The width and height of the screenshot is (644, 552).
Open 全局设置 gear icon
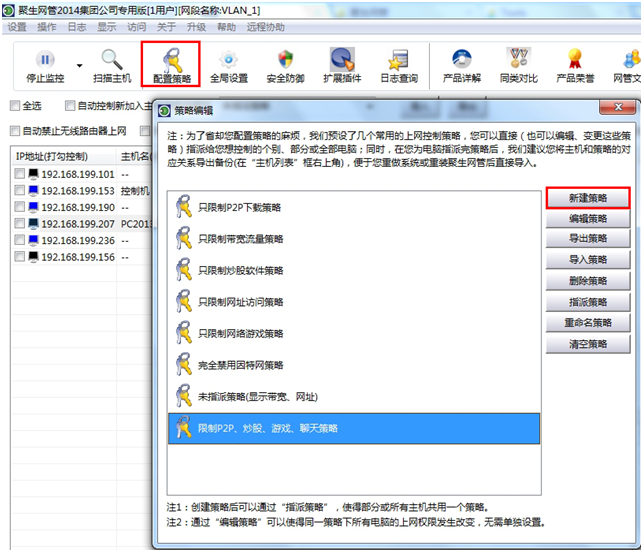(228, 59)
